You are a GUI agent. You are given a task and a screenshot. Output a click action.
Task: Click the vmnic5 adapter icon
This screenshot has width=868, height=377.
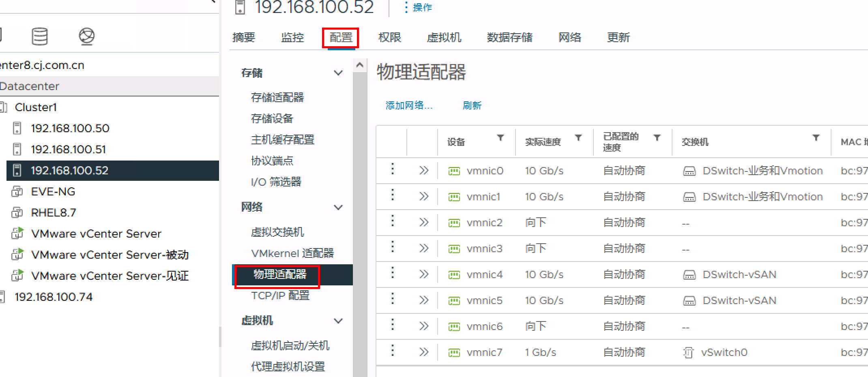(x=454, y=301)
